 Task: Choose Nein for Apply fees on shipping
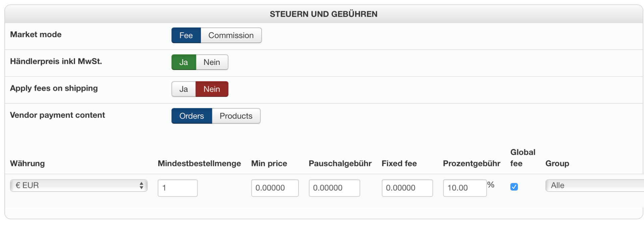click(212, 89)
